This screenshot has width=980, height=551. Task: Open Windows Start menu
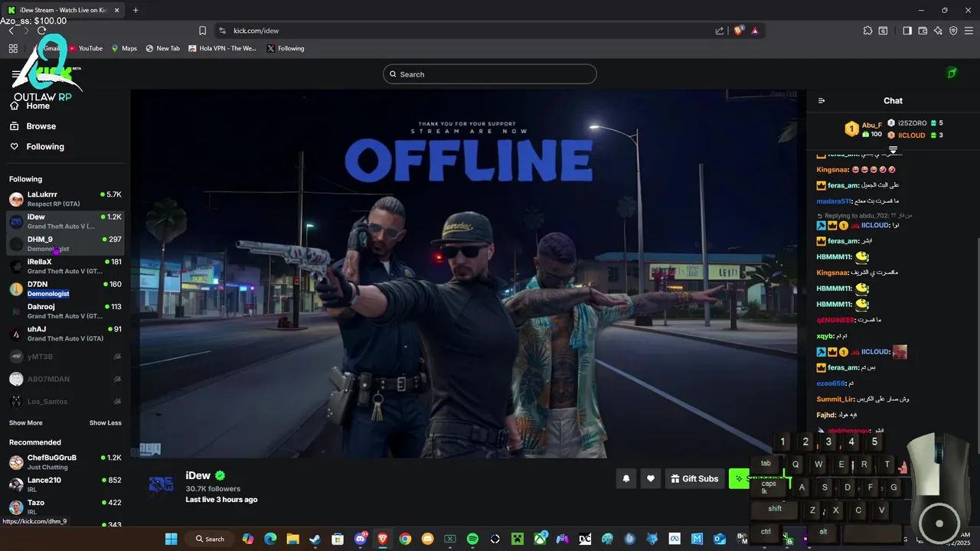(x=171, y=539)
